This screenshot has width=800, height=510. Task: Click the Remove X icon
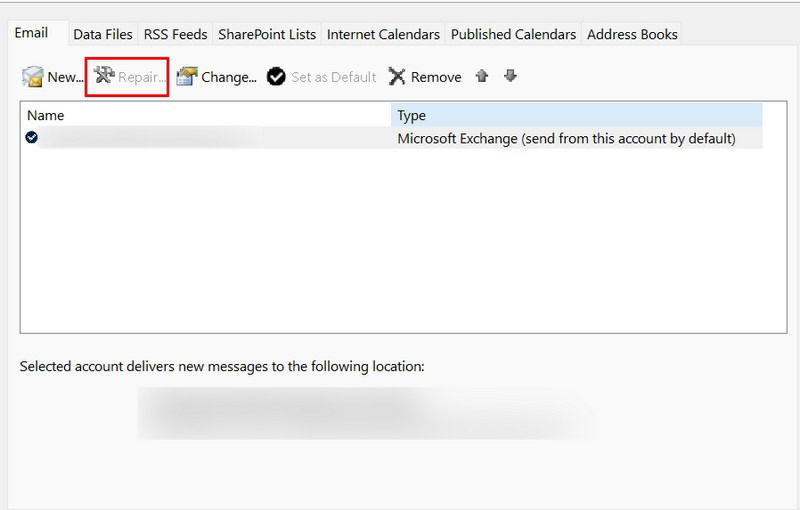[396, 76]
